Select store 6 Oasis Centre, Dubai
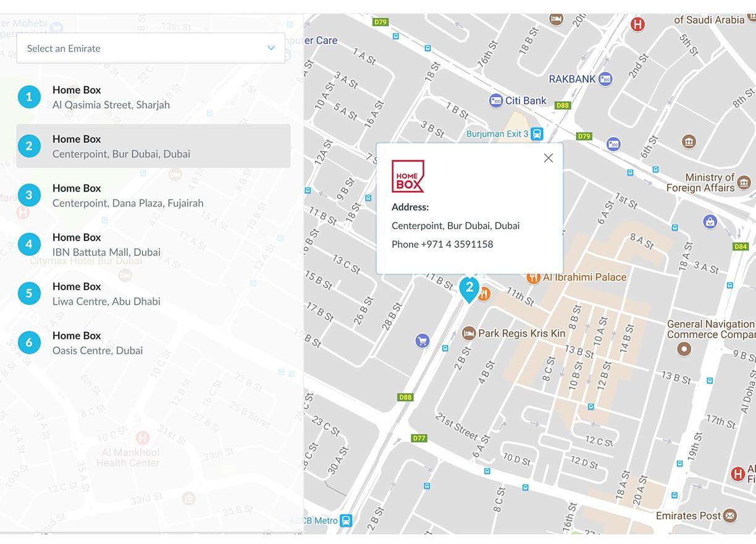Viewport: 756px width, 544px height. (x=153, y=342)
